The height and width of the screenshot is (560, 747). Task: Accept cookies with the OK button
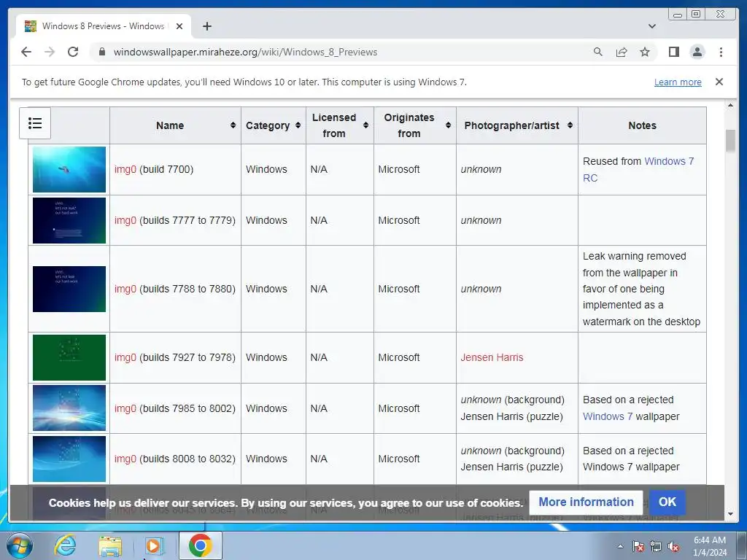pos(667,502)
